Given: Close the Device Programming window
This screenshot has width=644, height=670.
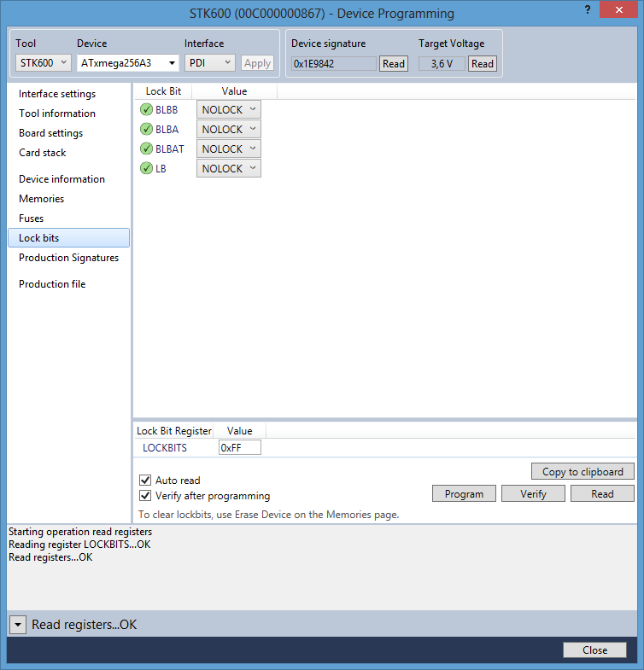Looking at the screenshot, I should (x=618, y=9).
